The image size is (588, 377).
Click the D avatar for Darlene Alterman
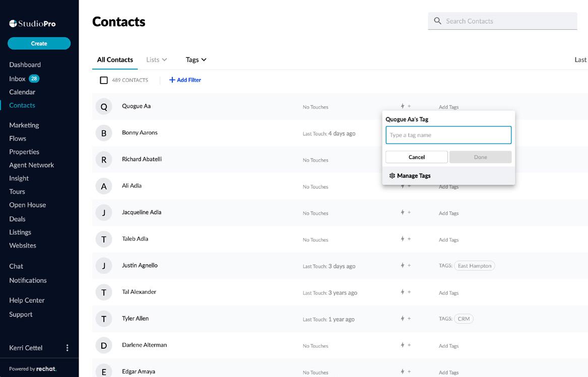104,345
